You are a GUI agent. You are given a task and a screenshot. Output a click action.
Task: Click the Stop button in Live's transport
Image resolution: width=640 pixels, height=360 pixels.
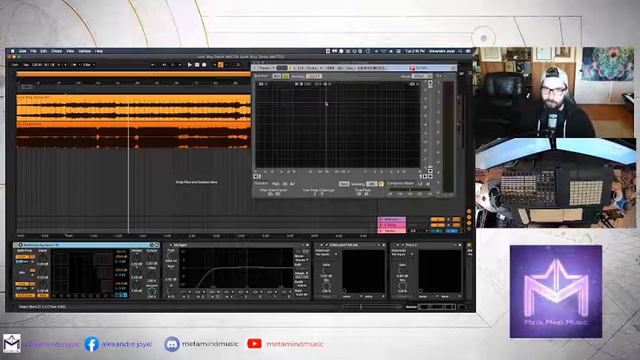(197, 64)
